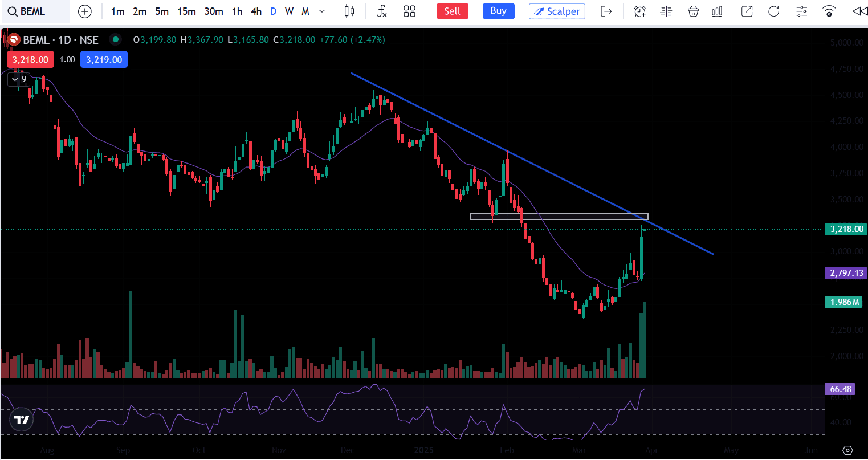
Task: Click the red 3,218.00 sell price box
Action: (x=30, y=59)
